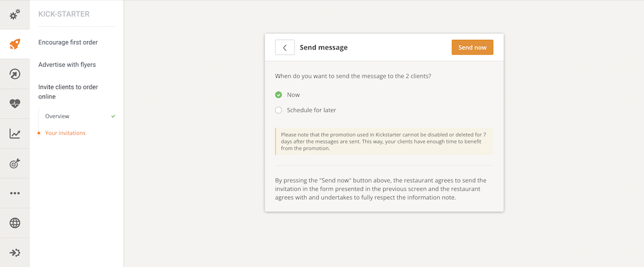Click the orange "Send now" button

pos(472,48)
